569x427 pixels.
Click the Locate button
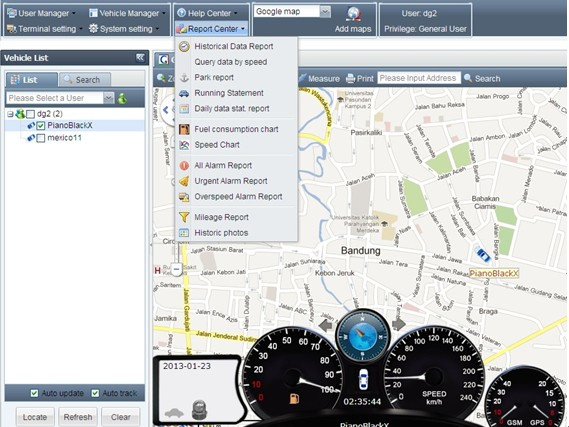click(35, 417)
